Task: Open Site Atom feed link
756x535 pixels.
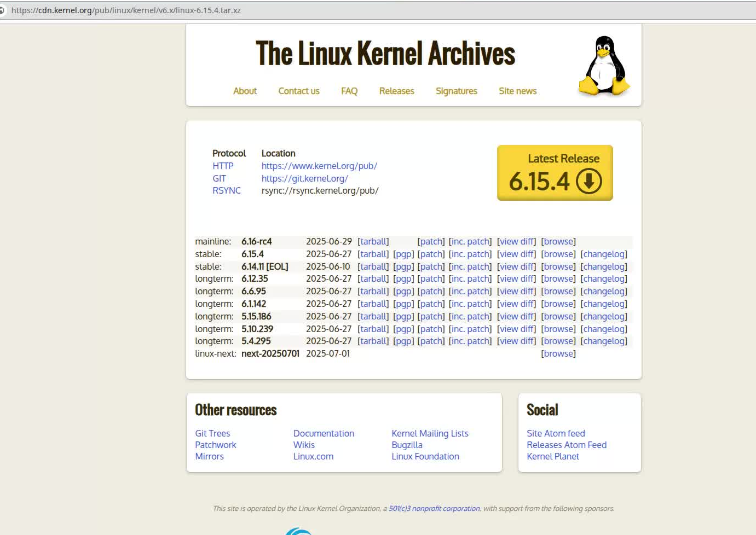Action: tap(556, 433)
